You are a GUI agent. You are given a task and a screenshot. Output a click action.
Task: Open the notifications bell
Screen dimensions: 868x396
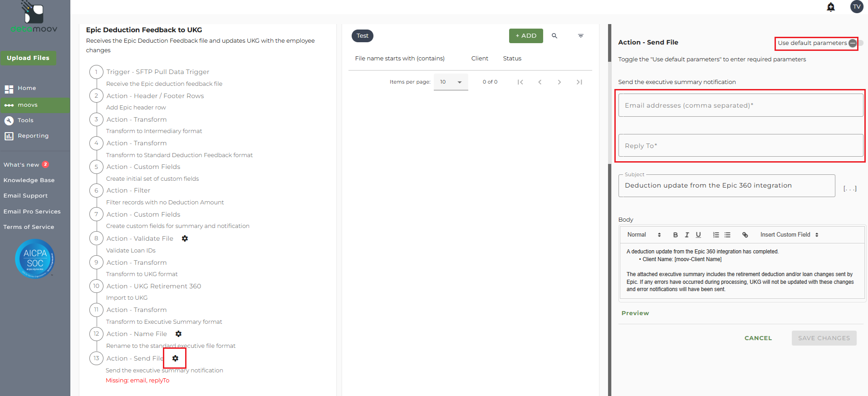tap(831, 7)
